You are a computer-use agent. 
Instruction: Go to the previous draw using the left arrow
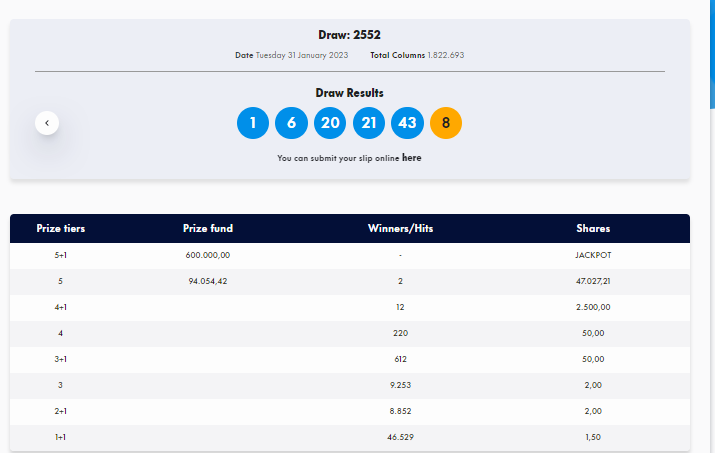coord(46,123)
